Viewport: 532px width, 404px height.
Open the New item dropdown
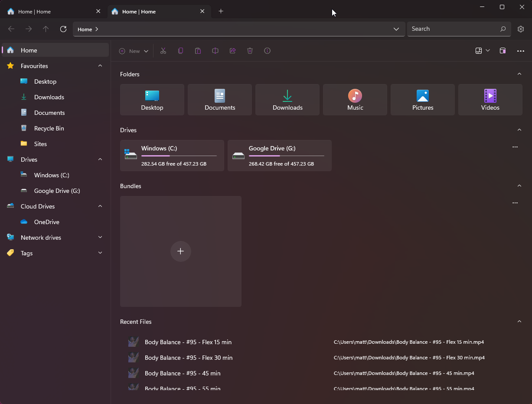point(134,51)
